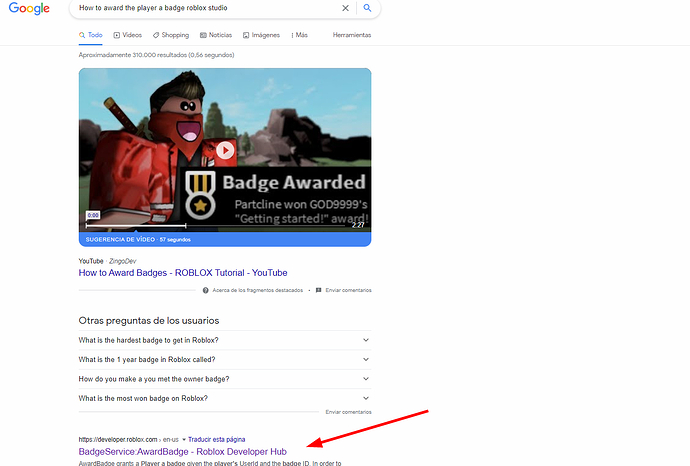Image resolution: width=690 pixels, height=466 pixels.
Task: Select the Todo tab
Action: pos(91,35)
